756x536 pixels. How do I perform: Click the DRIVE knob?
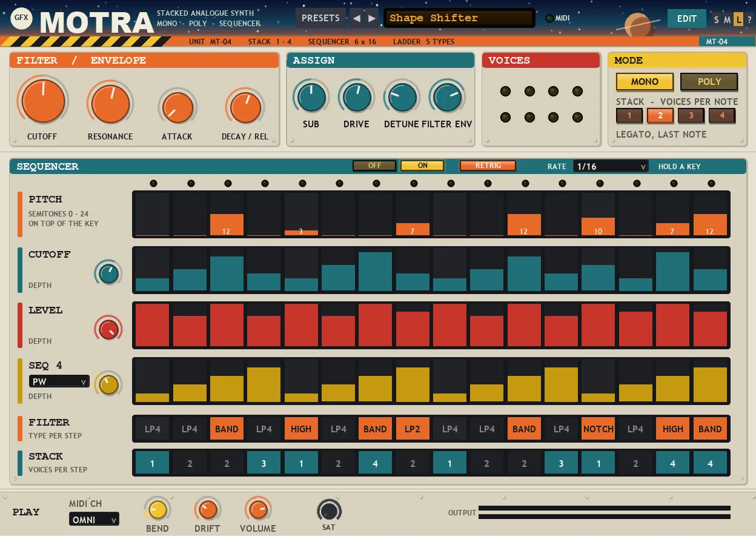pos(357,97)
